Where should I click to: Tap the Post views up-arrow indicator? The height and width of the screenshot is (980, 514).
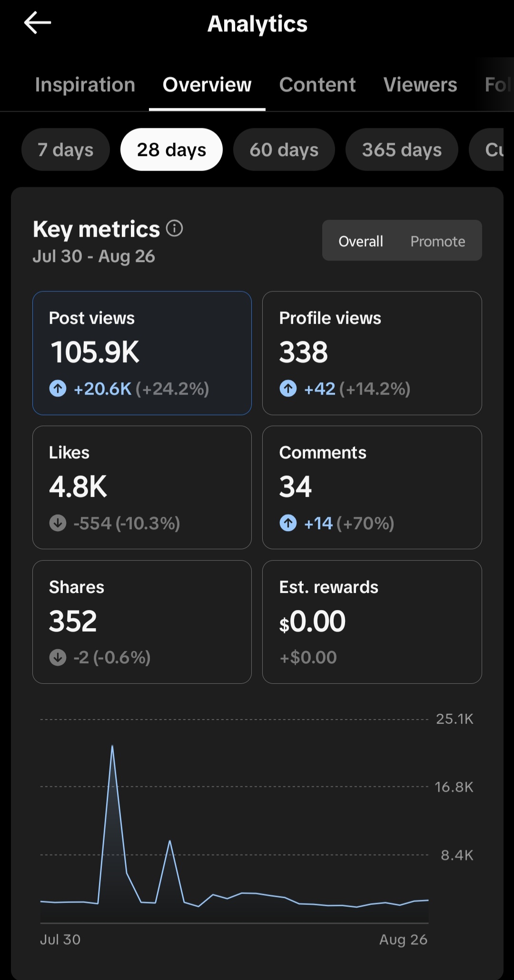click(x=58, y=388)
